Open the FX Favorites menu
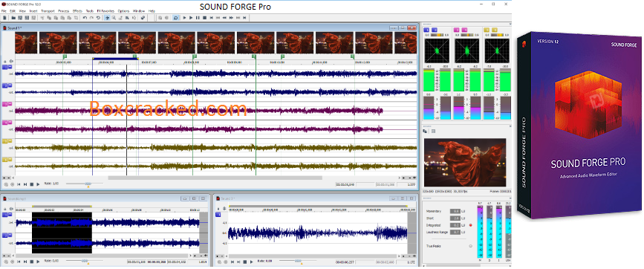Viewport: 644px width, 269px height. pyautogui.click(x=105, y=10)
